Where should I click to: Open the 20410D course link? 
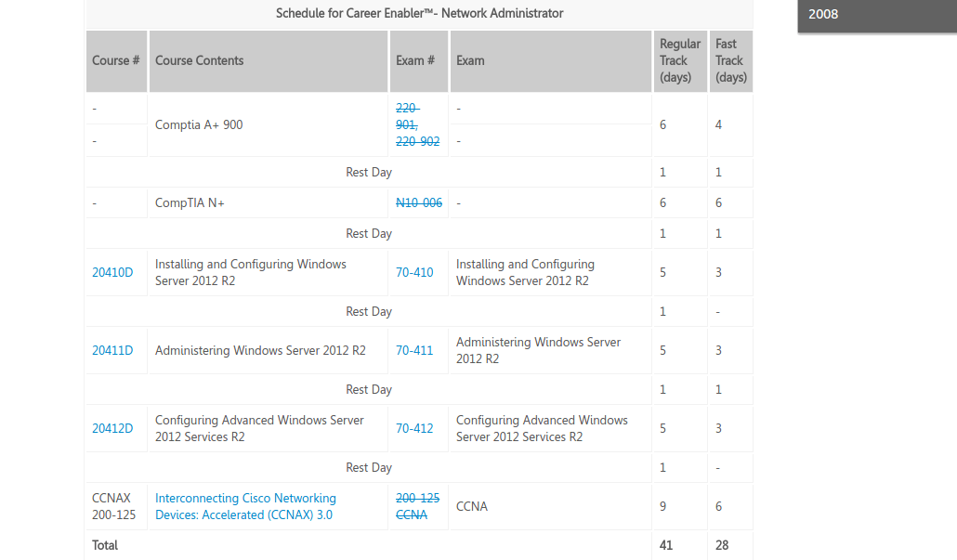point(112,273)
